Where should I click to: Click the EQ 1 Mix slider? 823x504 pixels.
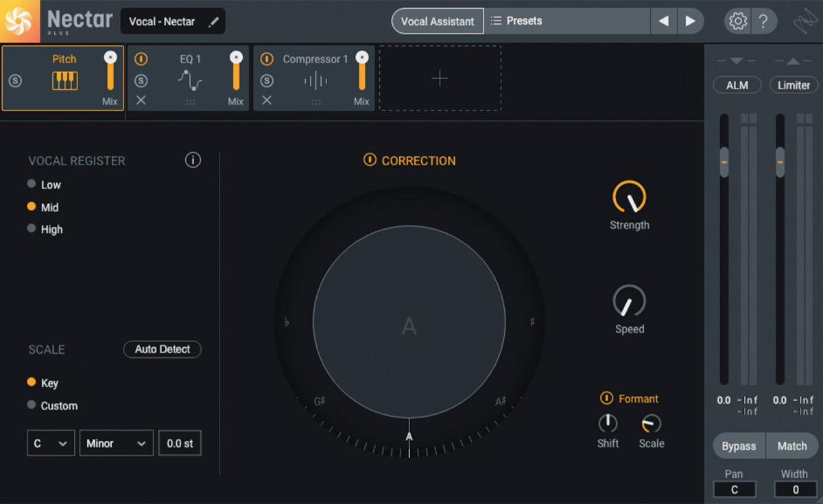pos(236,71)
